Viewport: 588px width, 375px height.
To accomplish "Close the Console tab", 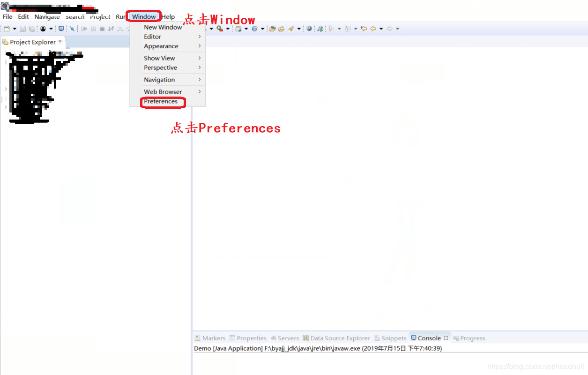I will 446,338.
